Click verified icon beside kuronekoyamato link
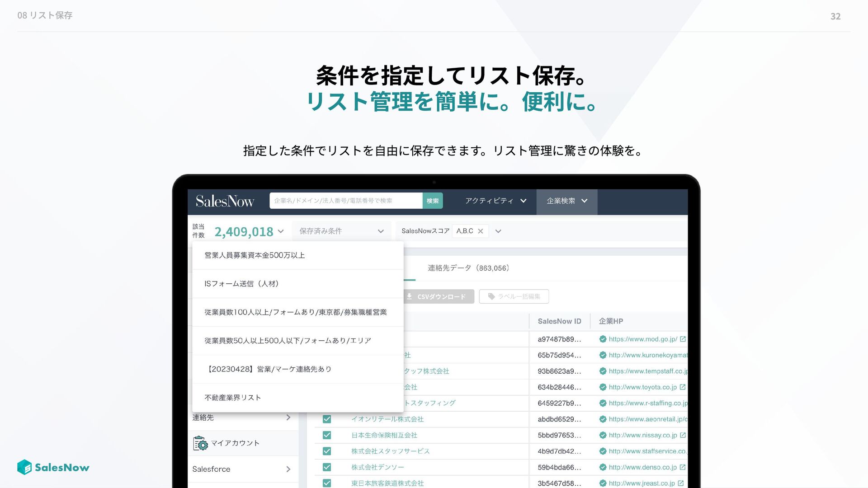 [x=603, y=355]
